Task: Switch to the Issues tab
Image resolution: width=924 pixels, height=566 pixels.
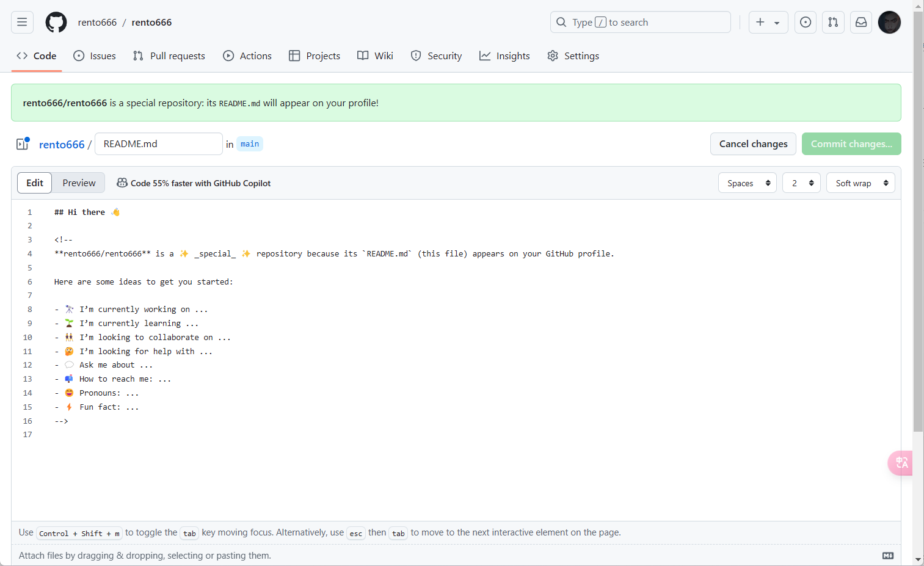Action: (95, 56)
